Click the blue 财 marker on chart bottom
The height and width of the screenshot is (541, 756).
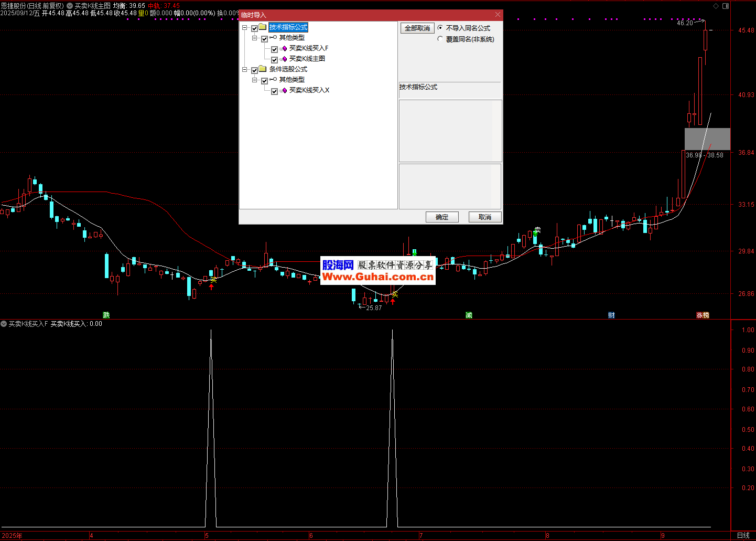[x=611, y=315]
